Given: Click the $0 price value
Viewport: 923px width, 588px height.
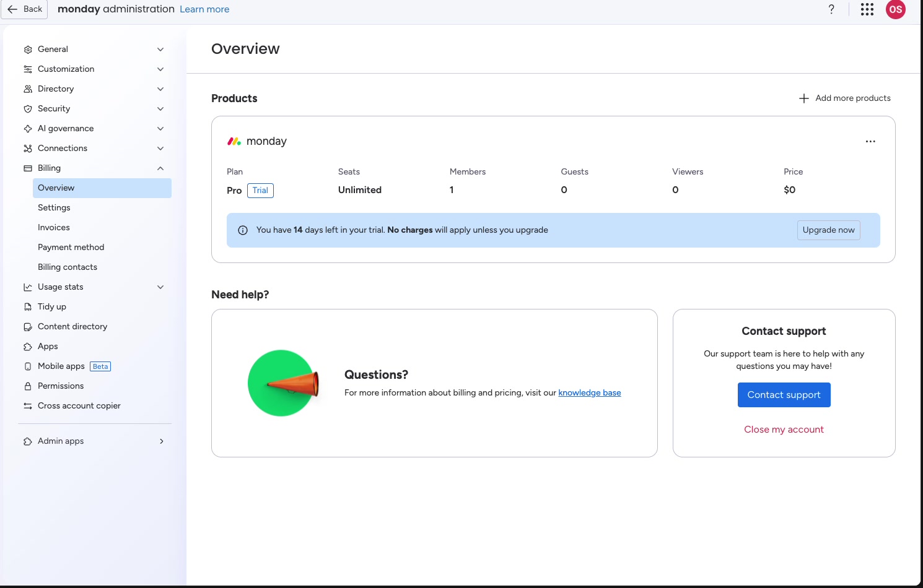Looking at the screenshot, I should [790, 190].
